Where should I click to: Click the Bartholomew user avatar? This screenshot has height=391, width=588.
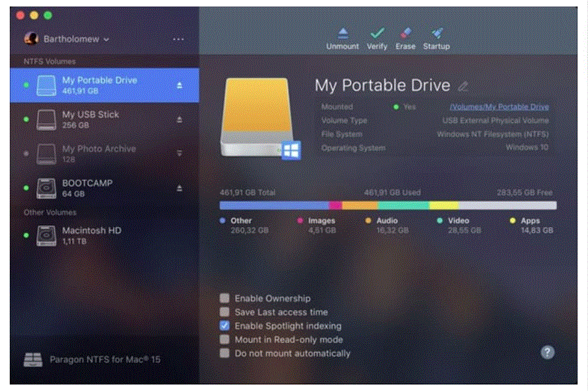(31, 39)
